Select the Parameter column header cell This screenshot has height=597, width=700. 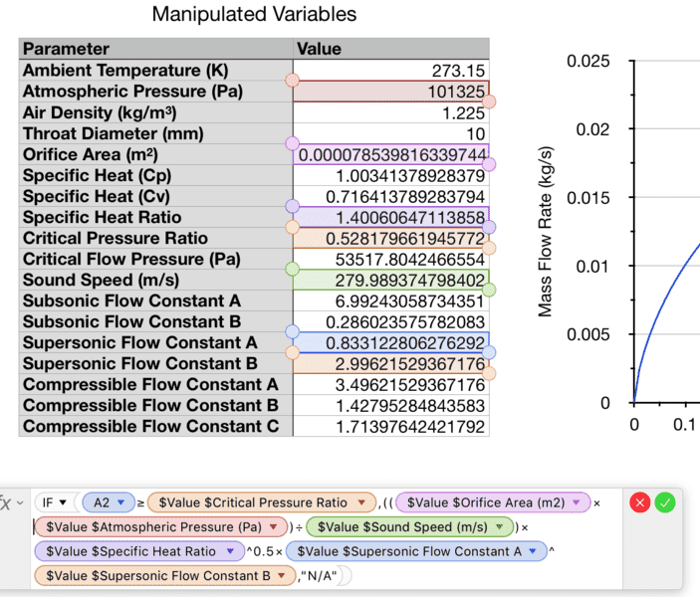point(155,49)
